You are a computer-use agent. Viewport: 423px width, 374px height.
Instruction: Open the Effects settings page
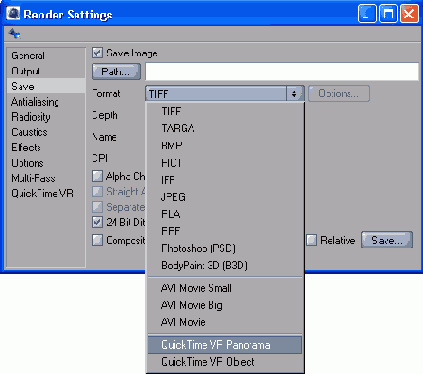46,147
